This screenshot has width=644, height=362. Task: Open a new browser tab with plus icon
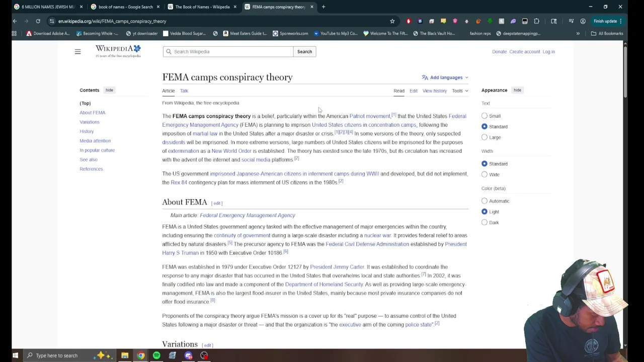[x=324, y=7]
